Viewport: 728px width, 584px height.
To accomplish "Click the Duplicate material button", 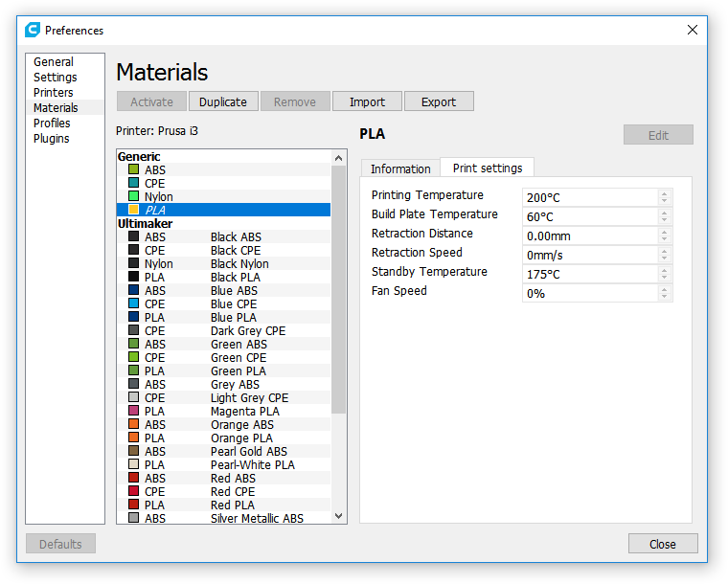I will [223, 101].
